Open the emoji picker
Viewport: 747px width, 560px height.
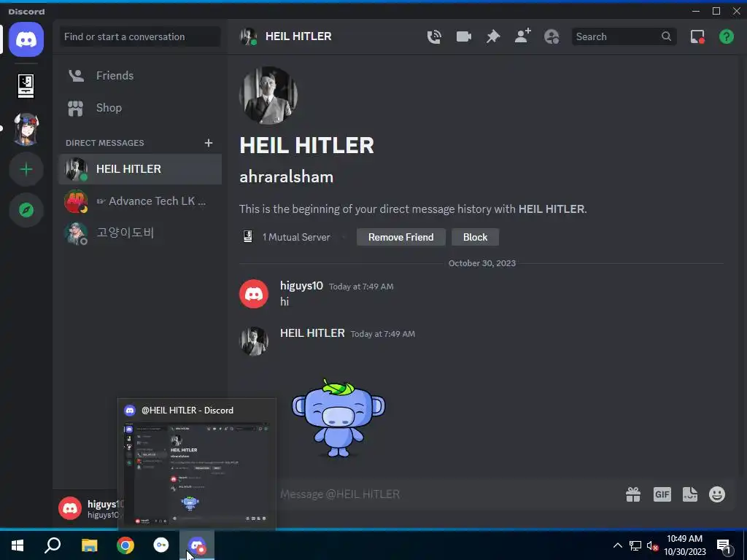pos(717,494)
